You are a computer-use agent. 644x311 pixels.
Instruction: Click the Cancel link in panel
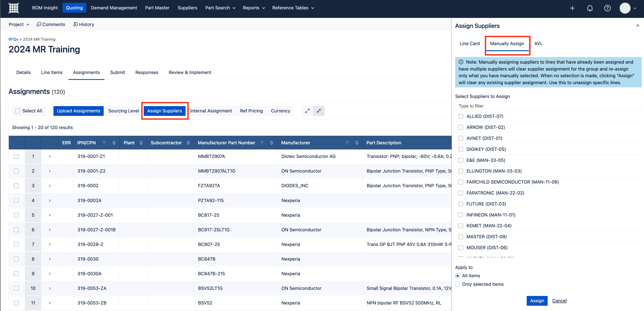[x=559, y=300]
